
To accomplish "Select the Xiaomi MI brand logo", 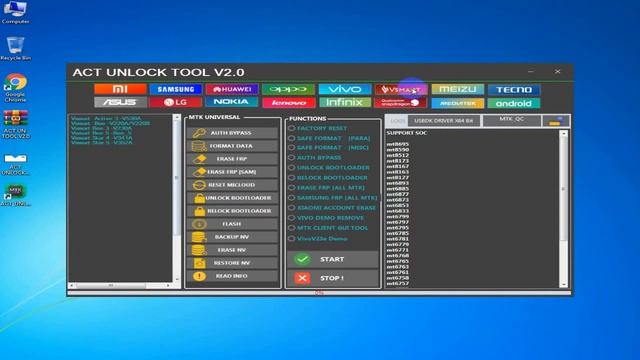I will 120,89.
